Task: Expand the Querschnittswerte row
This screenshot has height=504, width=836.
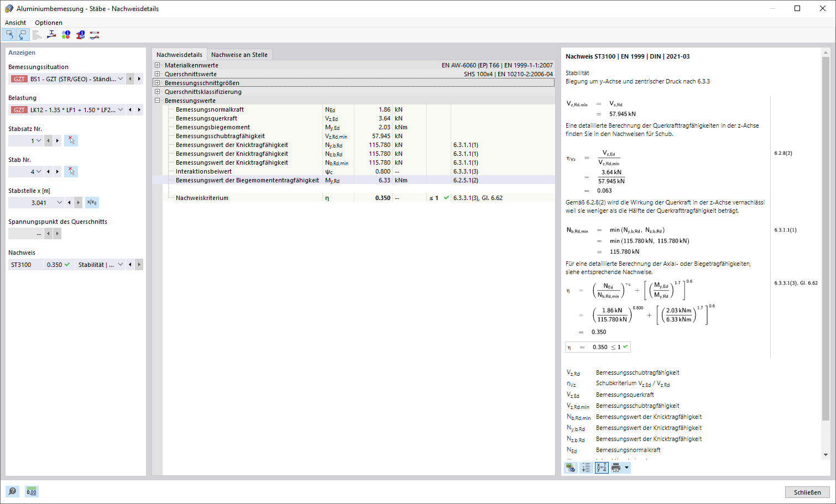Action: (158, 74)
